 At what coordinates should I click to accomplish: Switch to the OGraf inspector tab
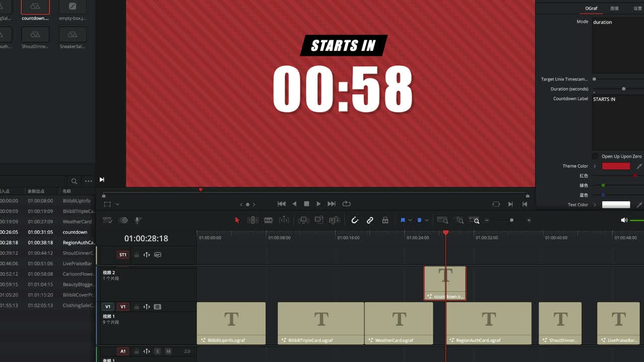click(591, 9)
